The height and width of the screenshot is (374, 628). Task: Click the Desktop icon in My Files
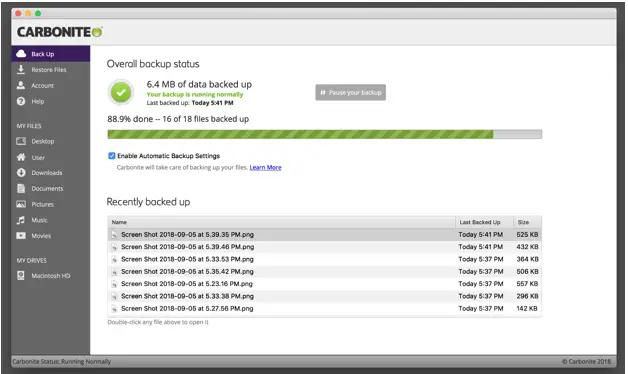click(x=21, y=141)
